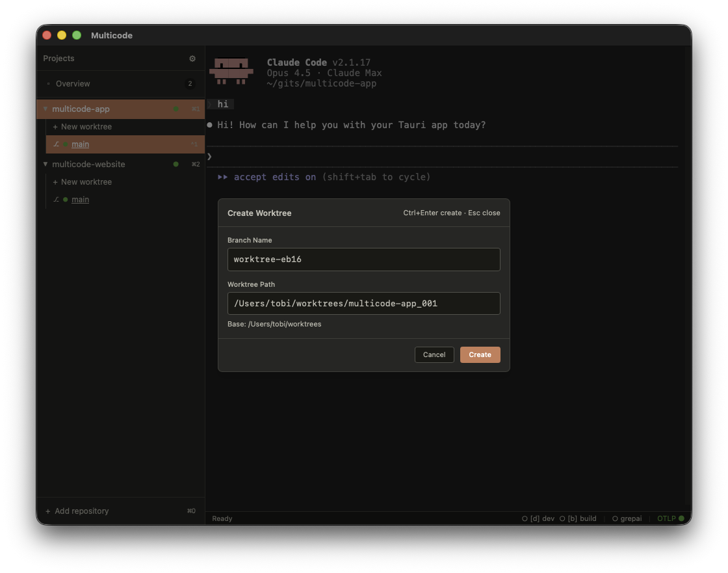Image resolution: width=728 pixels, height=573 pixels.
Task: Confirm with the Create button
Action: [480, 354]
